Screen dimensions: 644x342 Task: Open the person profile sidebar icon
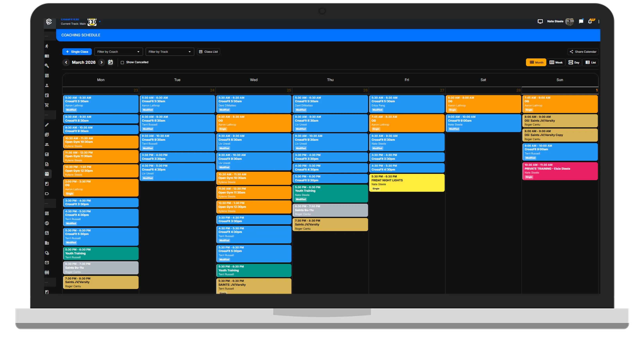pyautogui.click(x=47, y=85)
